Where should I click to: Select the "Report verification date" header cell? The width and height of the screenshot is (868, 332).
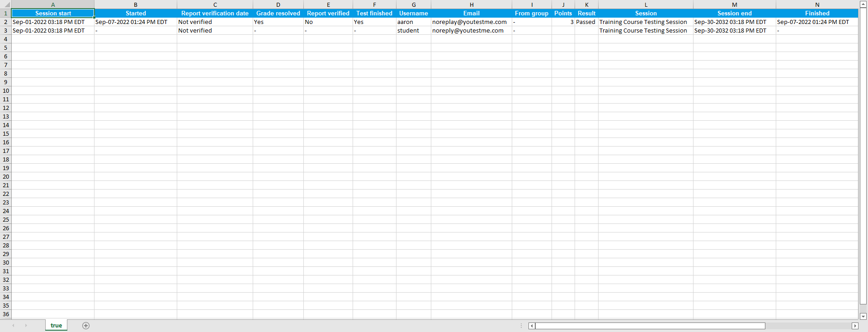pos(215,13)
